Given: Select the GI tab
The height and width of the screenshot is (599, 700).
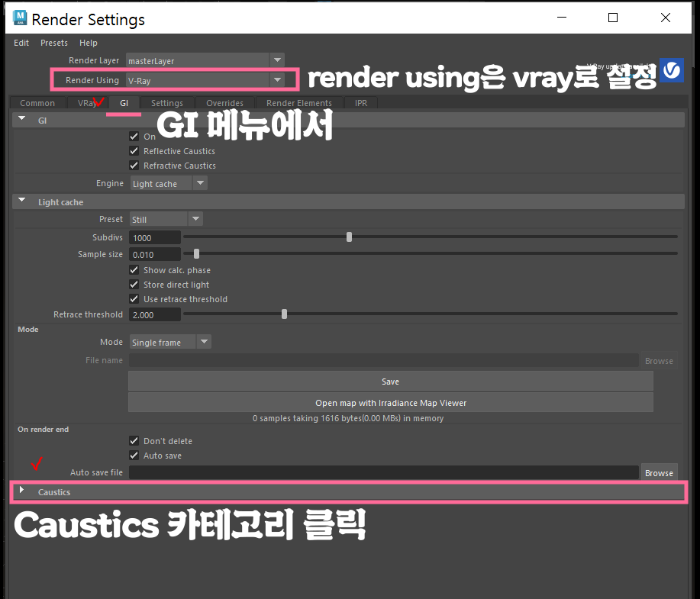Looking at the screenshot, I should (x=124, y=103).
